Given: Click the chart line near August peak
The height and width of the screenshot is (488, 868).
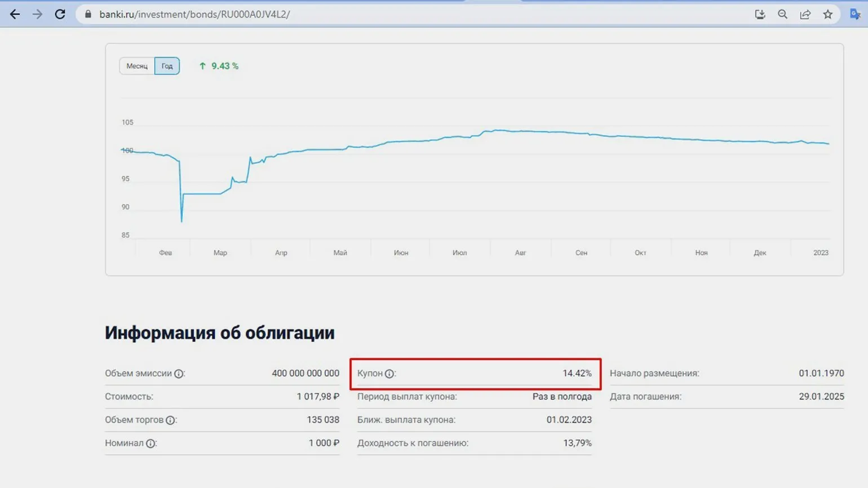Looking at the screenshot, I should point(497,130).
